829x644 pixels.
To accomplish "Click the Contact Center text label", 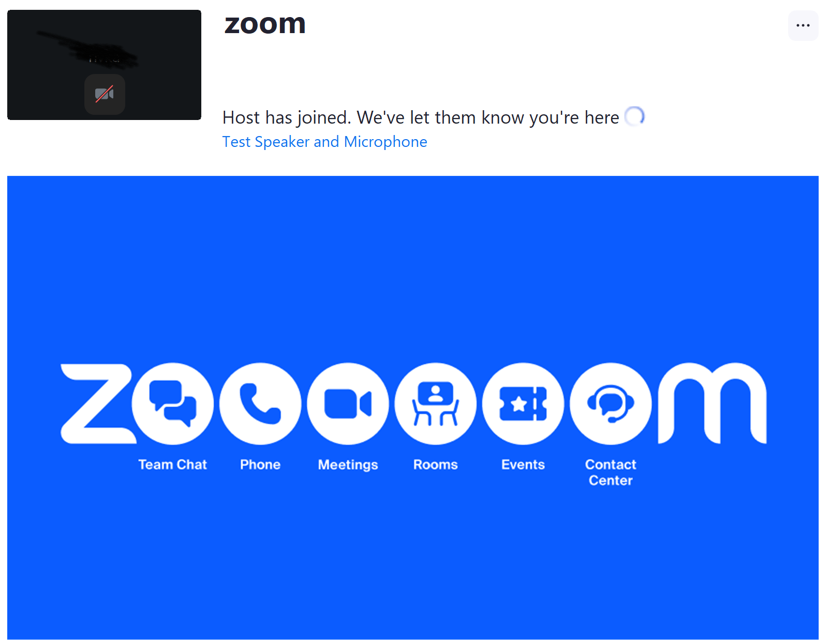I will (611, 472).
